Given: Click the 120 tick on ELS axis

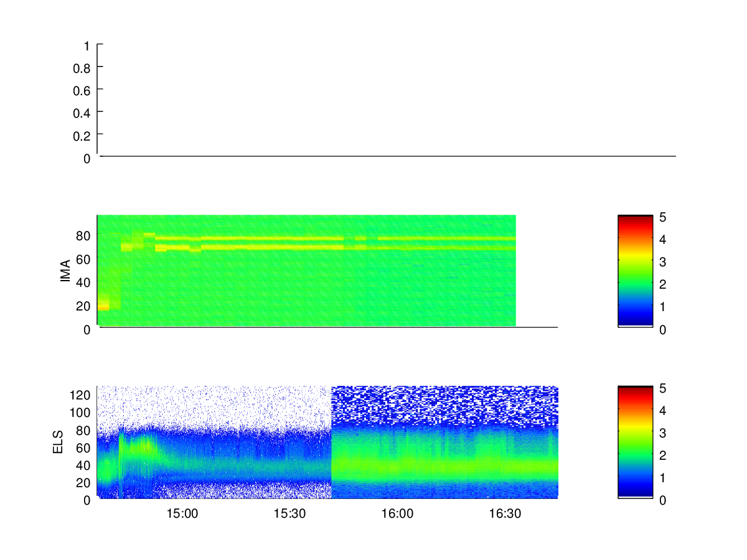Looking at the screenshot, I should 82,394.
